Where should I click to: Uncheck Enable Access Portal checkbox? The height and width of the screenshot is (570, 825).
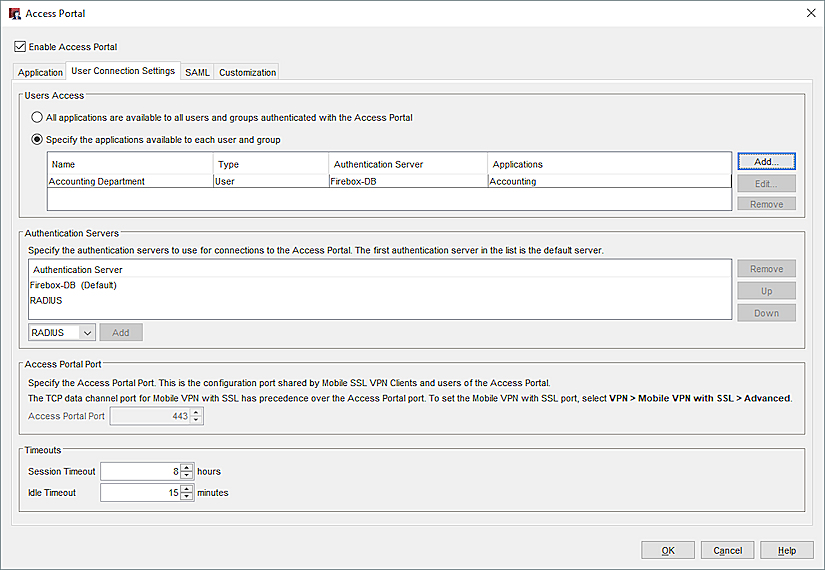20,47
